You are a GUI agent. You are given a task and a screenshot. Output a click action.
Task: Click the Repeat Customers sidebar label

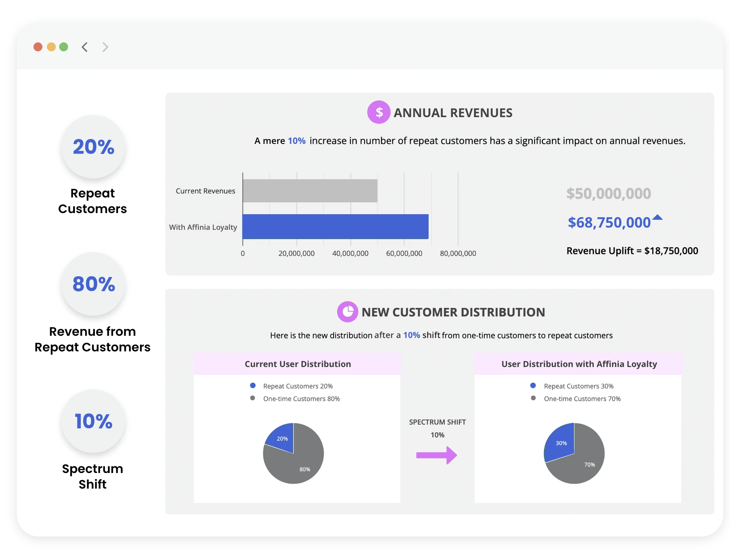point(92,201)
